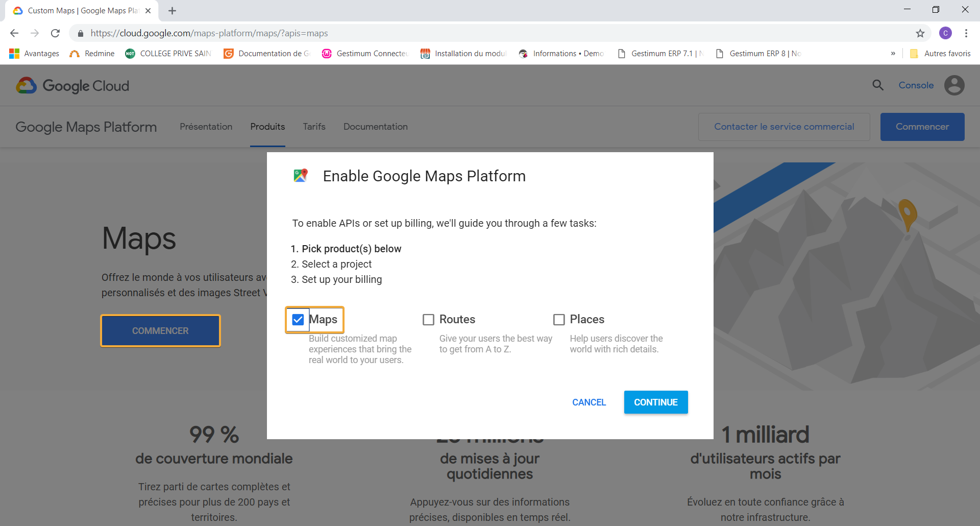This screenshot has height=526, width=980.
Task: Check the Routes checkbox
Action: 429,320
